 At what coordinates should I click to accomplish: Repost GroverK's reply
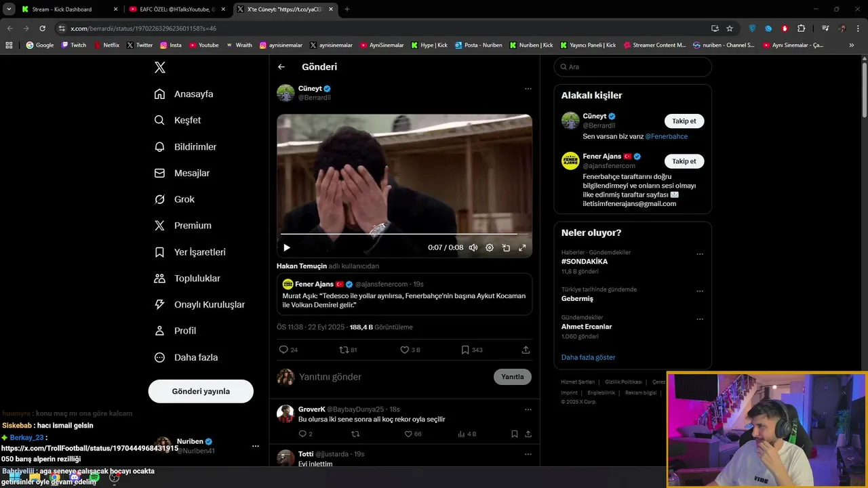(355, 434)
